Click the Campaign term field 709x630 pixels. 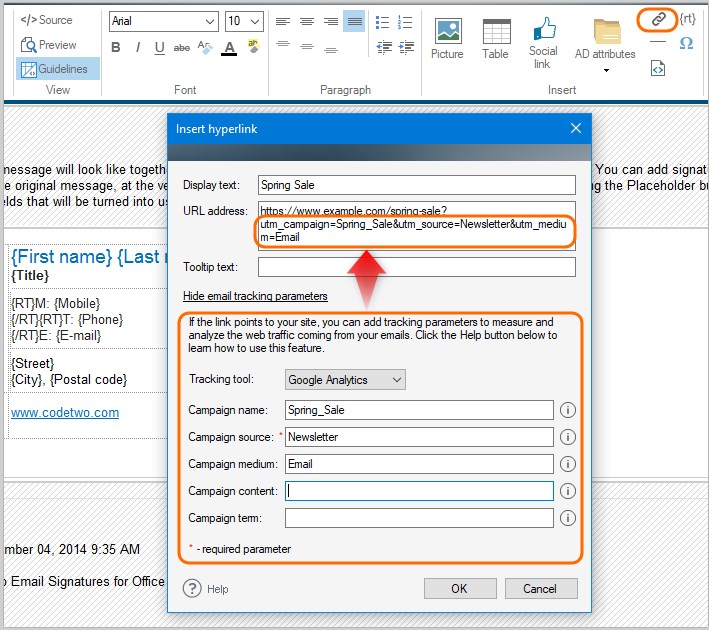pos(419,518)
